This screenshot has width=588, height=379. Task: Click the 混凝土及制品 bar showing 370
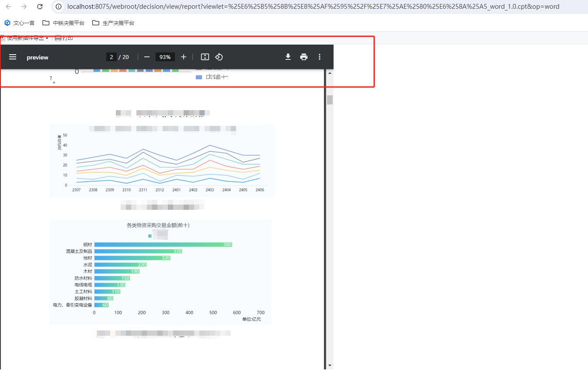(x=138, y=251)
